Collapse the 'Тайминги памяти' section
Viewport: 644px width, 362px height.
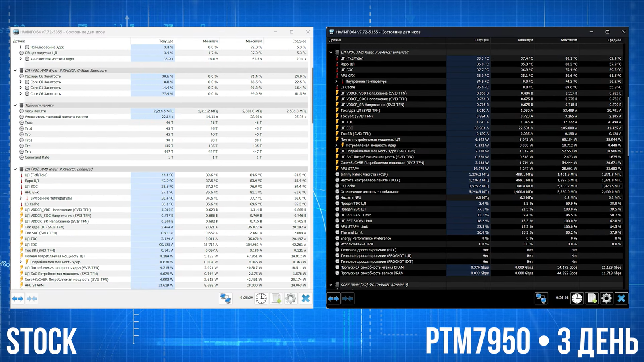[15, 105]
